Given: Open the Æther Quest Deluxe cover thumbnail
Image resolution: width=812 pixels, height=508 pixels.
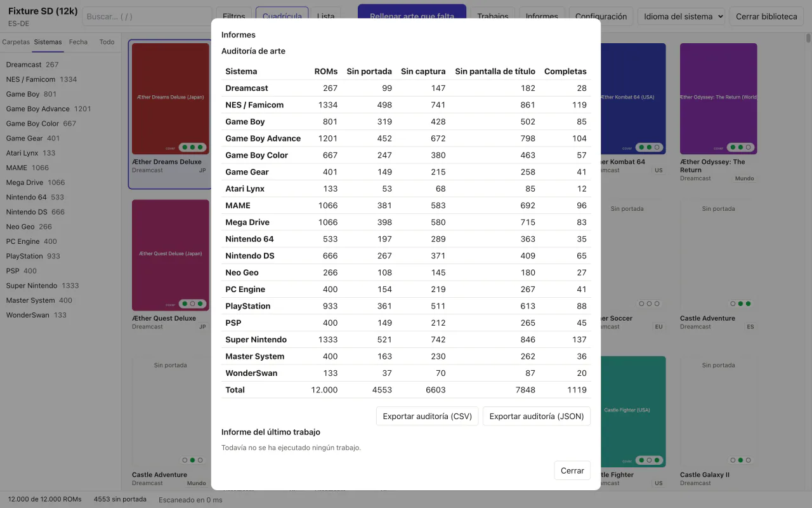Looking at the screenshot, I should tap(171, 255).
